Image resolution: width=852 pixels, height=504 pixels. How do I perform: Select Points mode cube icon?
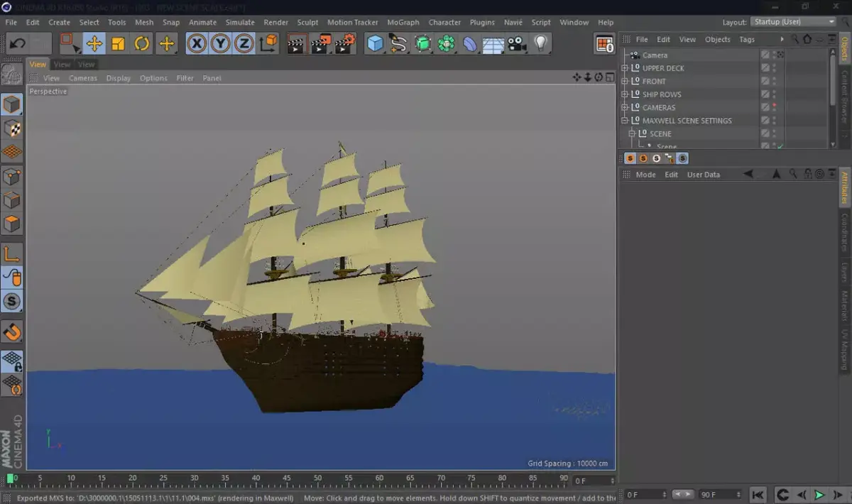pyautogui.click(x=11, y=176)
